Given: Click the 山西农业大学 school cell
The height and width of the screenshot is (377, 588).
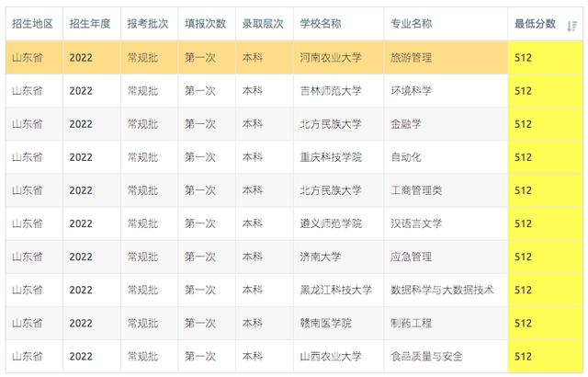Looking at the screenshot, I should click(331, 356).
